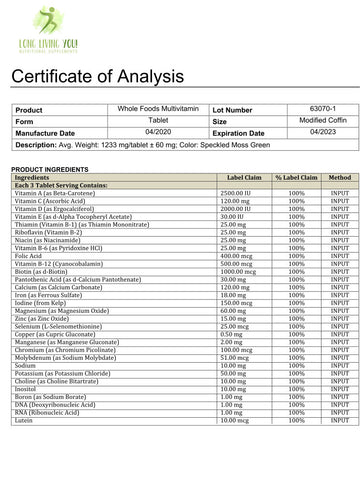Click the Certificate of Analysis heading
The width and height of the screenshot is (360, 480).
click(98, 76)
